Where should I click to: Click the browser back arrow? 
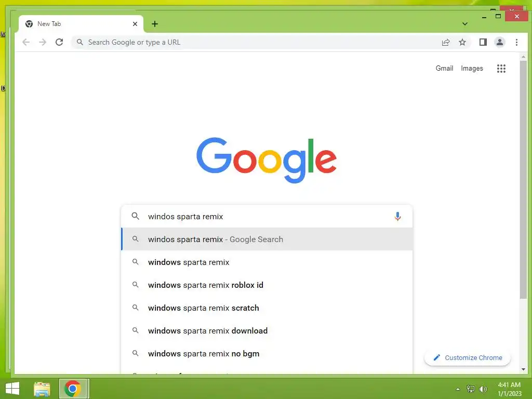tap(26, 42)
